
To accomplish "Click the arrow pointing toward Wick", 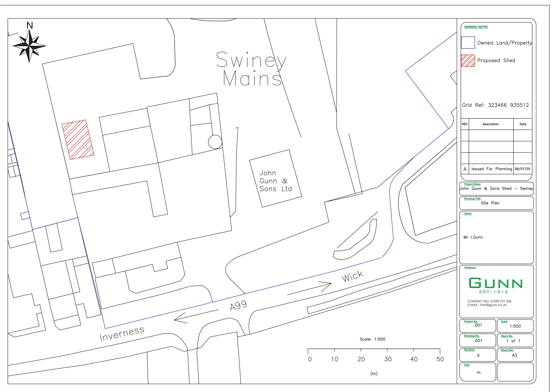I will [309, 288].
